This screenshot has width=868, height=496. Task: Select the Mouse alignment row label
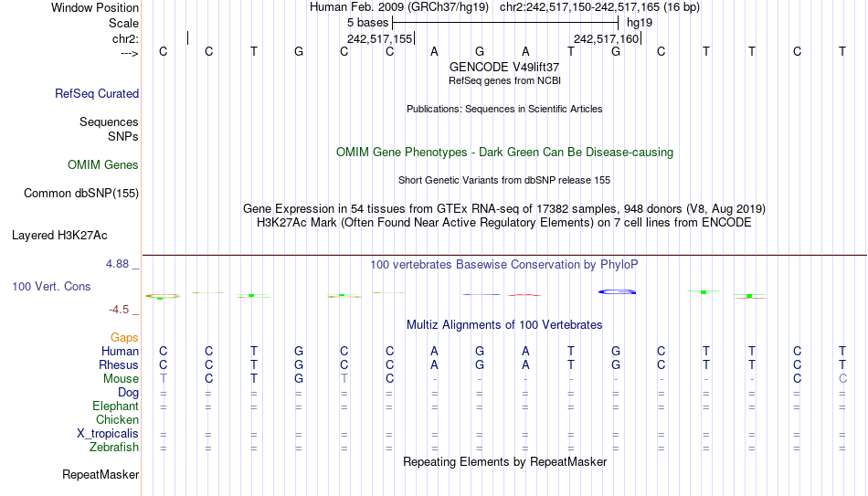[x=122, y=379]
